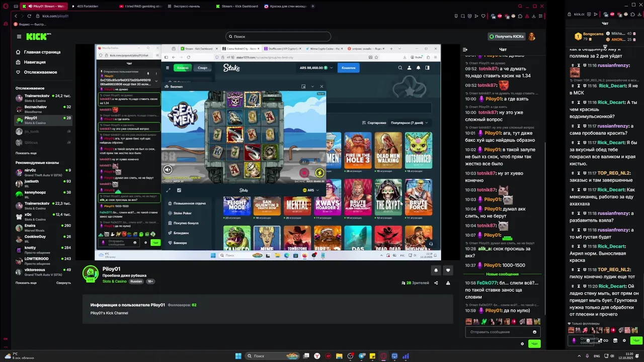
Task: Go to Главная страница in sidebar
Action: (x=38, y=52)
